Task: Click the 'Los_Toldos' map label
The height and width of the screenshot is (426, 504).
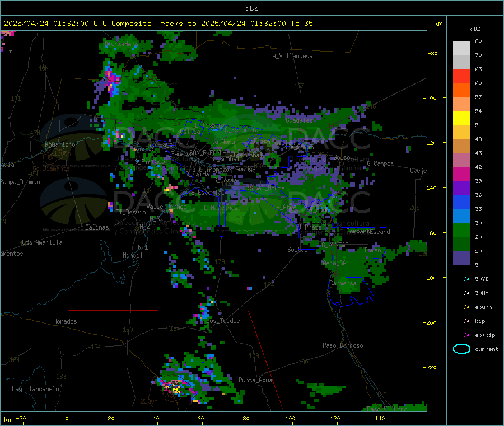Action: click(223, 321)
